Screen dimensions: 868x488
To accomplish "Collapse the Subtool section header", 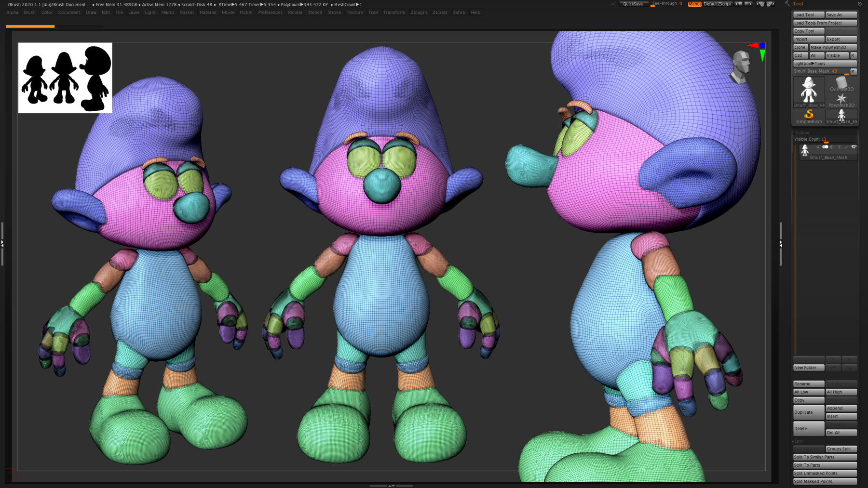I will click(x=803, y=132).
